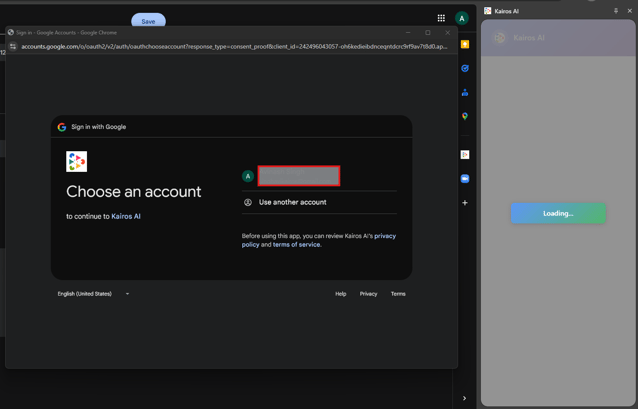The image size is (638, 409).
Task: Open Contacts in the side panel
Action: tap(465, 92)
